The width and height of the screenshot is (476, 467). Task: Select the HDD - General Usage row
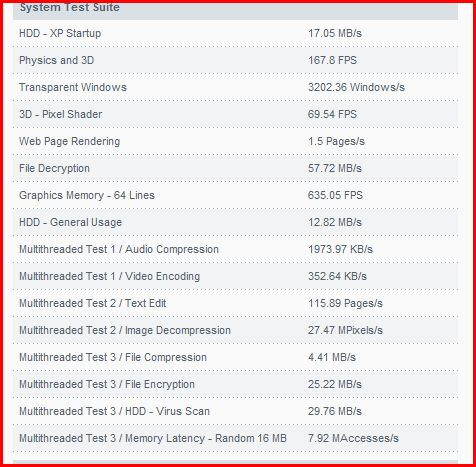(x=235, y=222)
